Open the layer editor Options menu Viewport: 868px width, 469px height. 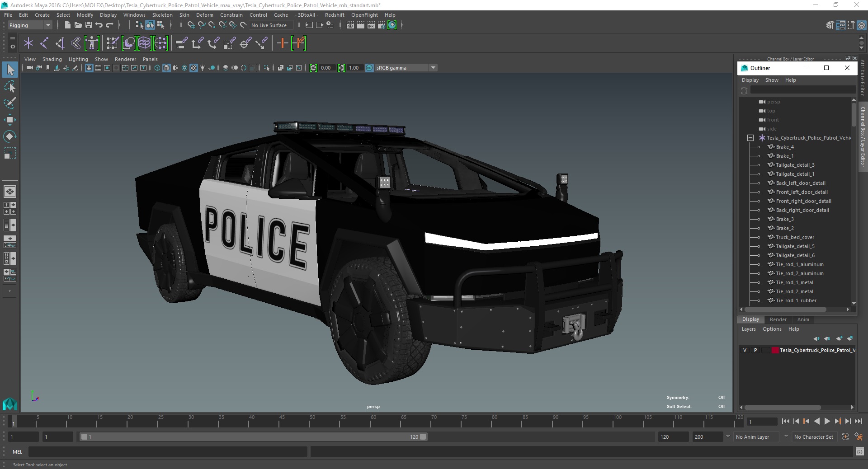[772, 329]
